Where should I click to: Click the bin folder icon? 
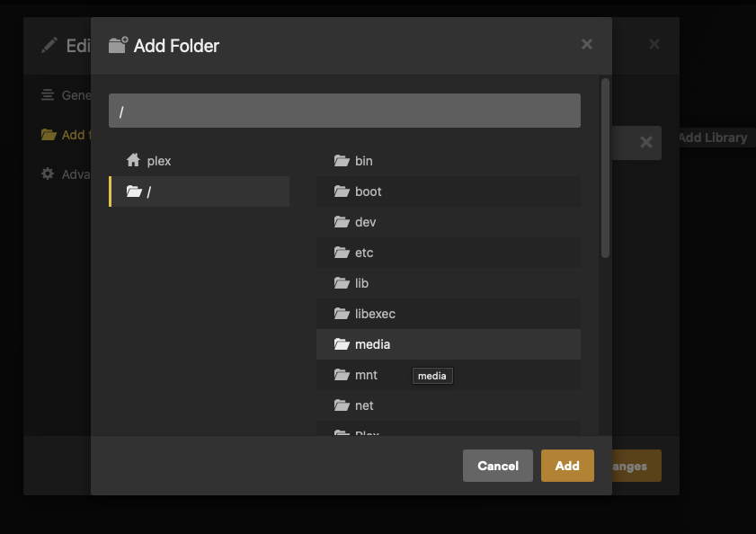342,161
